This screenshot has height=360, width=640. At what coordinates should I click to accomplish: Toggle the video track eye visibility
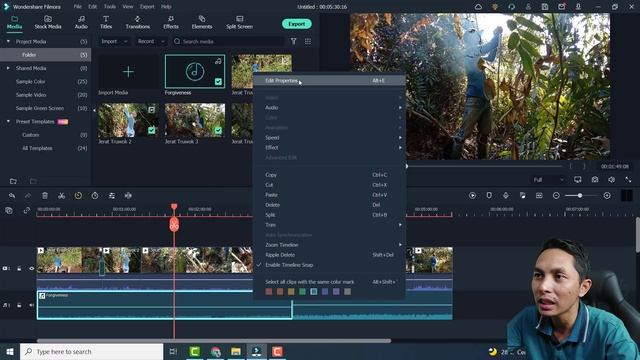tap(31, 268)
